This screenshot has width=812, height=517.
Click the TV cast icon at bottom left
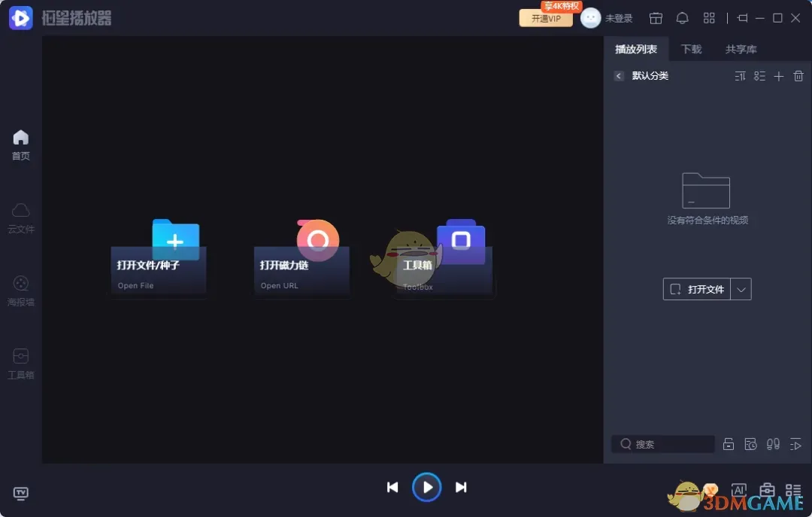pyautogui.click(x=21, y=493)
